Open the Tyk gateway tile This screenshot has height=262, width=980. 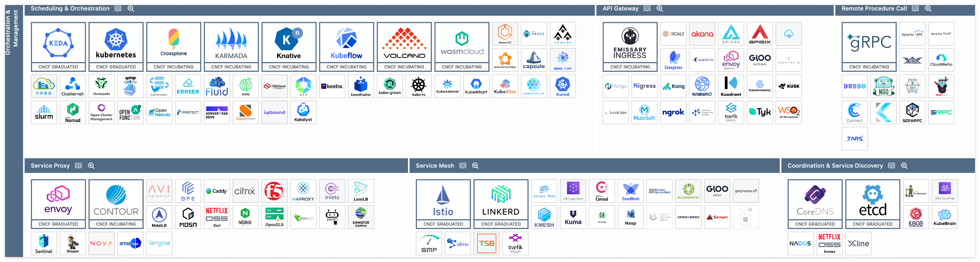tap(760, 113)
